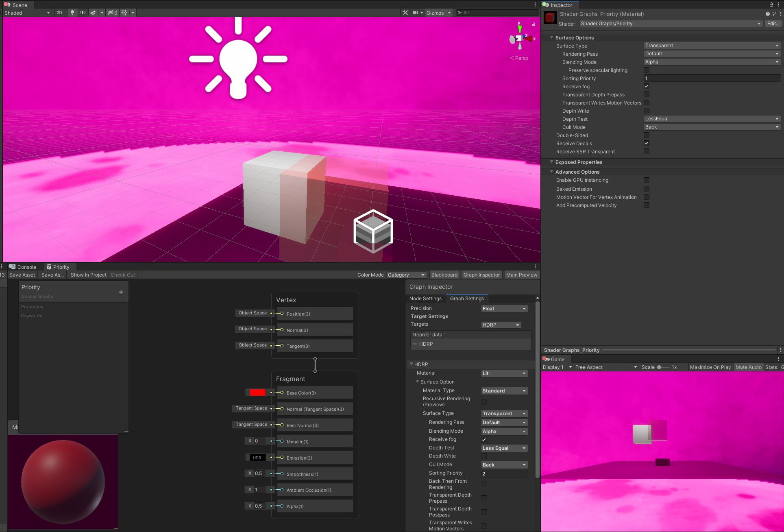784x532 pixels.
Task: Click the Save Asset button
Action: [22, 275]
